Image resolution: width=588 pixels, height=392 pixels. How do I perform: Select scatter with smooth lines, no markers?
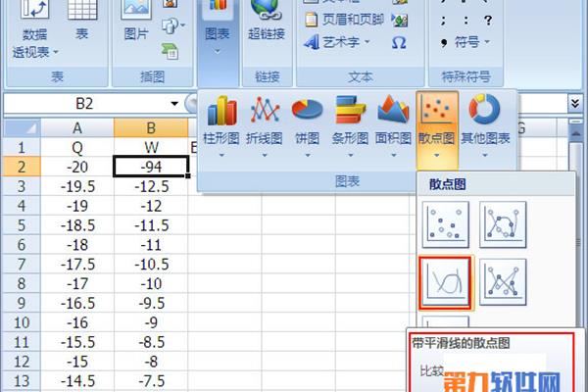446,282
